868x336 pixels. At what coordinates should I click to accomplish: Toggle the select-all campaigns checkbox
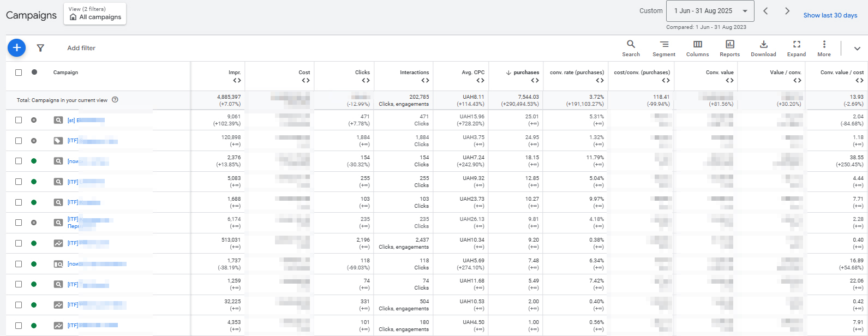pos(19,73)
